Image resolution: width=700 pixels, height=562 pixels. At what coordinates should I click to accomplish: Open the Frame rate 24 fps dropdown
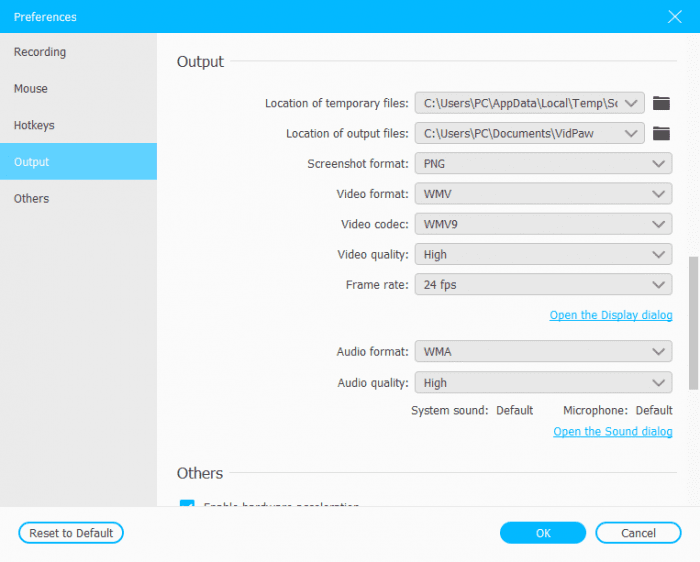point(543,284)
